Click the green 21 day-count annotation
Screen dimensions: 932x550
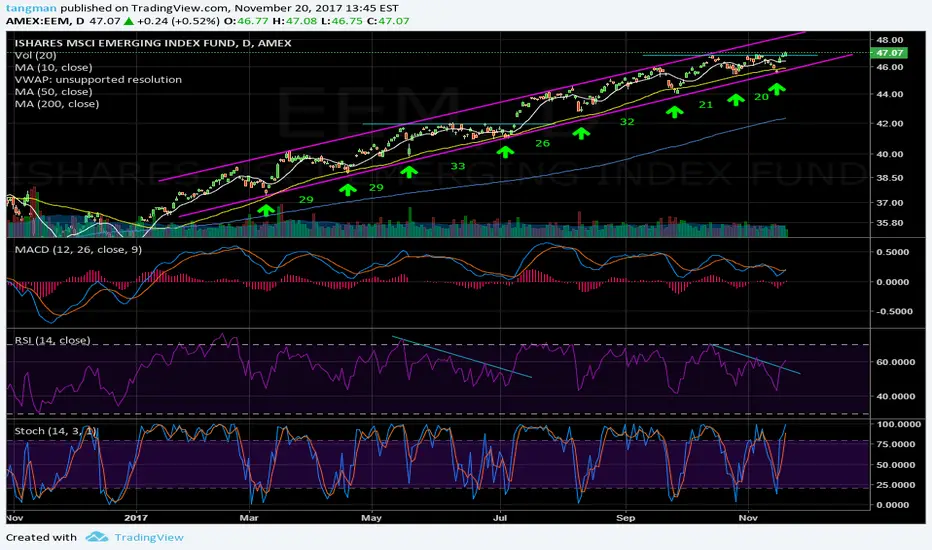tap(706, 105)
